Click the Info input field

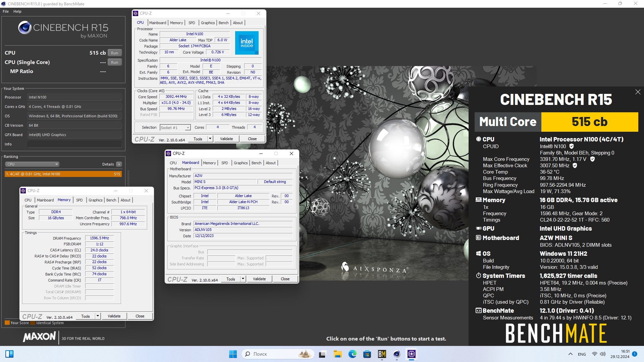pyautogui.click(x=74, y=144)
